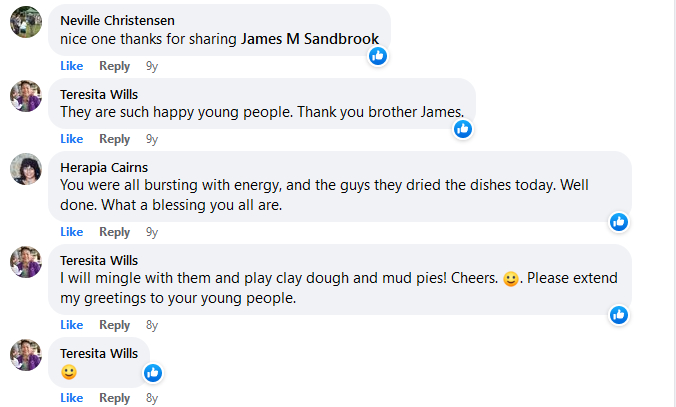Click like reaction badge on "mud pies" comment

click(x=619, y=315)
